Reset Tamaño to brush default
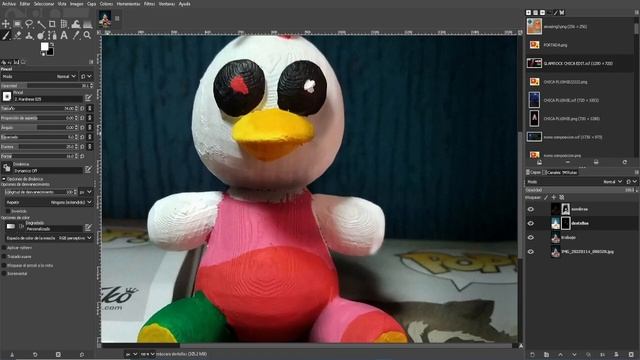The image size is (640, 360). [82, 109]
